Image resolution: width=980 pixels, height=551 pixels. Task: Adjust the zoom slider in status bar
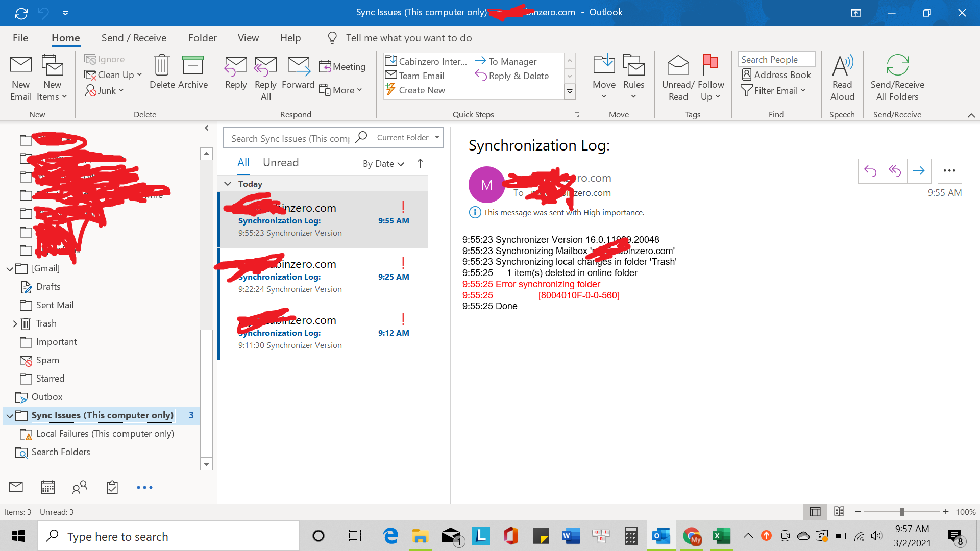tap(901, 512)
